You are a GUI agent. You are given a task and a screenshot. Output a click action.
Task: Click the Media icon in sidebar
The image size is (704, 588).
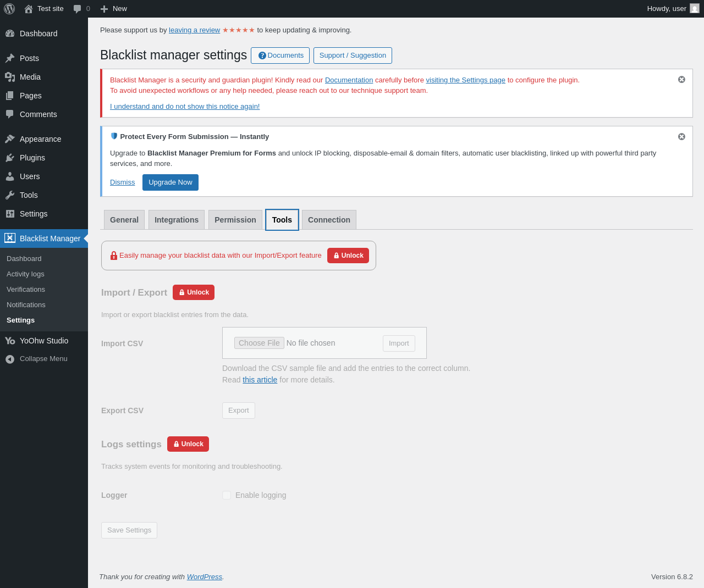[10, 77]
